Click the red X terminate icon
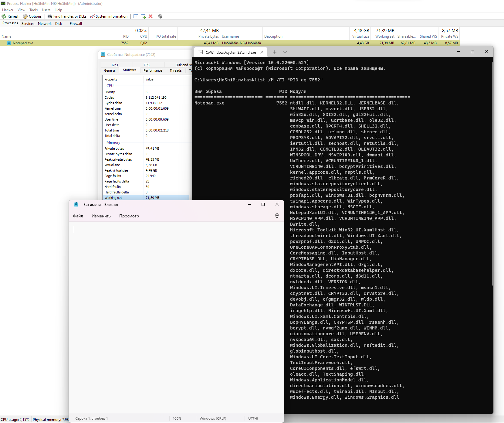Screen dimensions: 504x423 click(151, 16)
